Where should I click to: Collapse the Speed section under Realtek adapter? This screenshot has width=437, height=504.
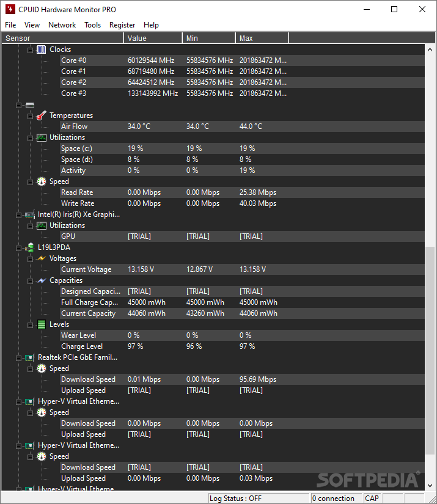pos(30,370)
